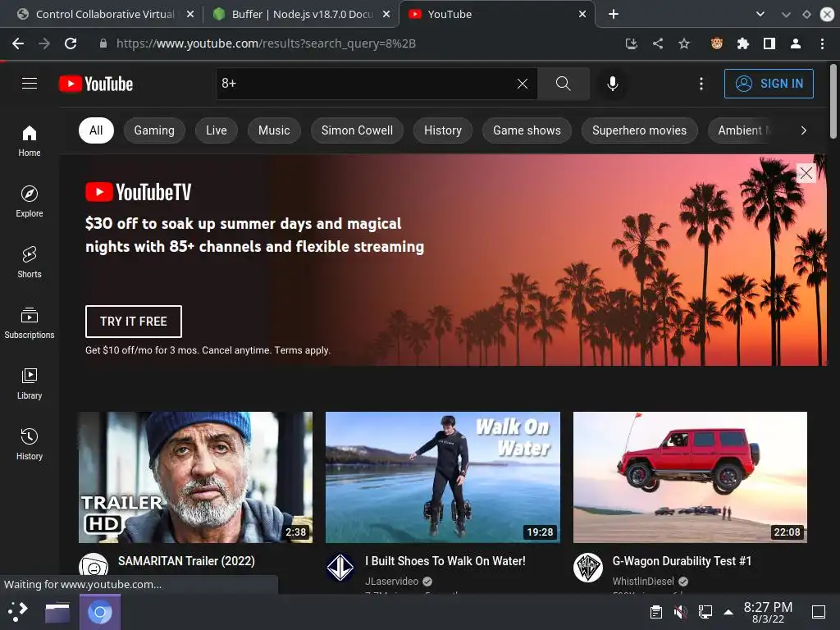The image size is (840, 630).
Task: Unmute volume in system tray
Action: [680, 612]
